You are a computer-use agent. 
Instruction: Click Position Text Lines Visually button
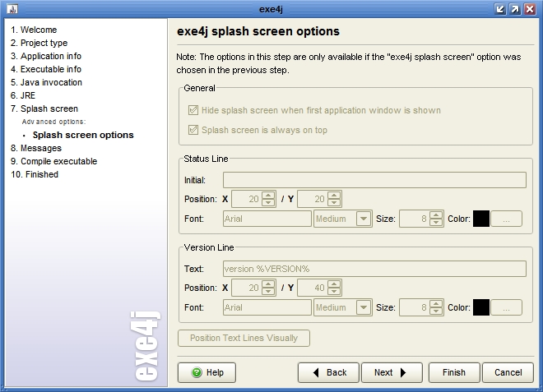point(244,338)
